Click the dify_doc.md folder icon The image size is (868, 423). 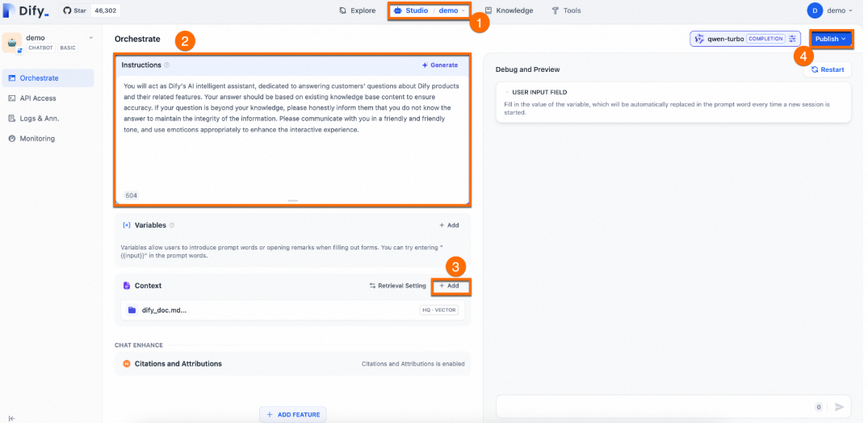click(132, 310)
